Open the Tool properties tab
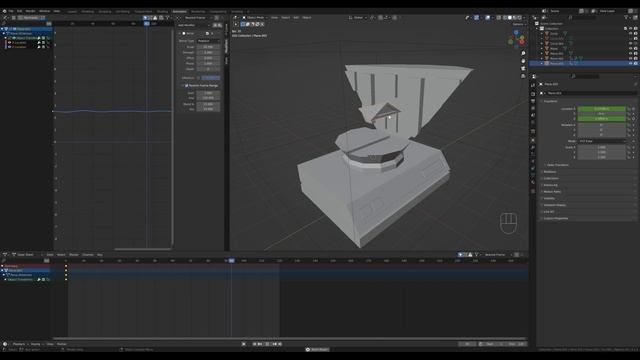Viewport: 640px width, 360px height. [533, 85]
